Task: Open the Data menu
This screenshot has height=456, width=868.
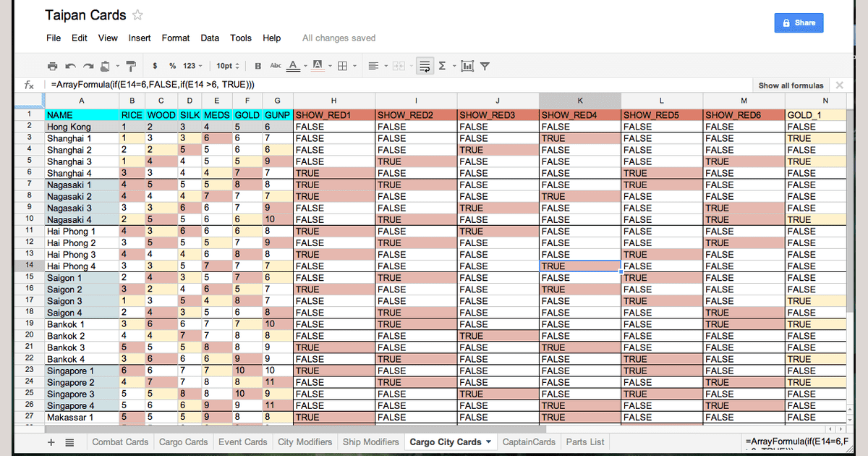Action: coord(210,38)
